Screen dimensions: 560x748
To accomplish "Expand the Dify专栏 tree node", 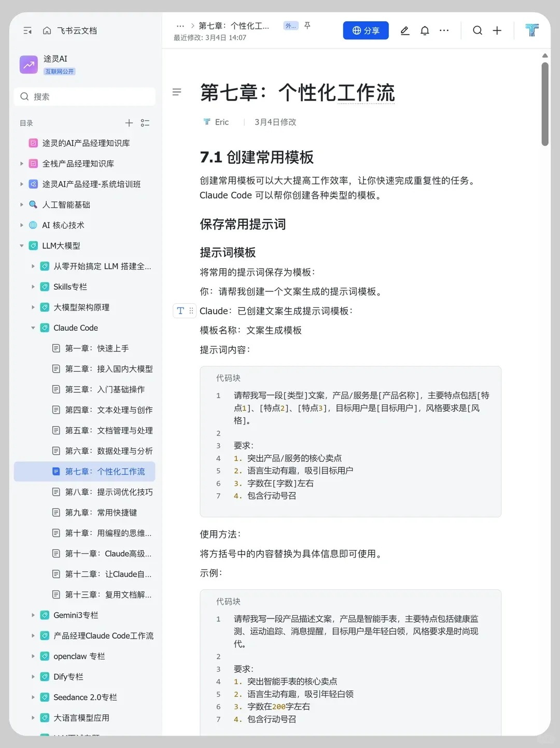I will coord(33,677).
